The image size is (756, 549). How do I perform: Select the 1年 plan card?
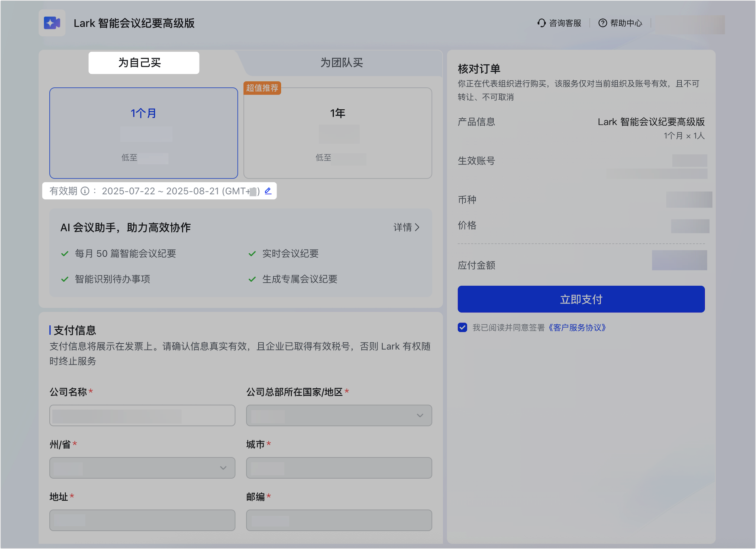[x=337, y=133]
